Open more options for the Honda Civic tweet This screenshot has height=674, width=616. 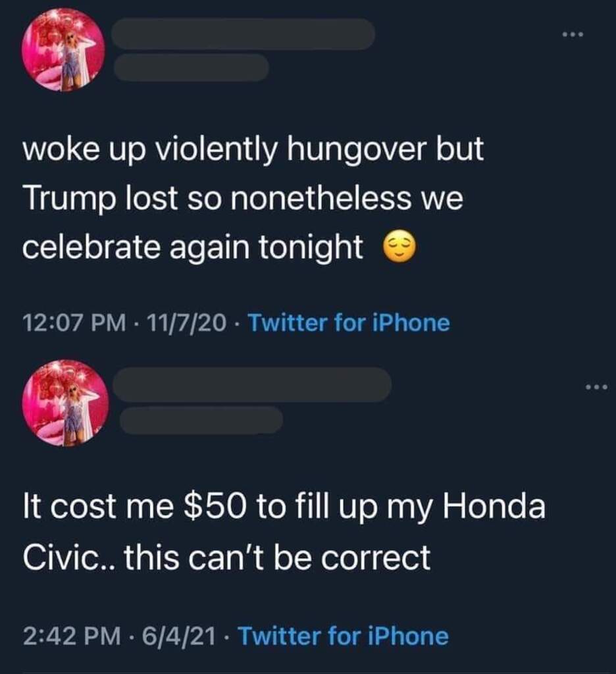coord(596,387)
